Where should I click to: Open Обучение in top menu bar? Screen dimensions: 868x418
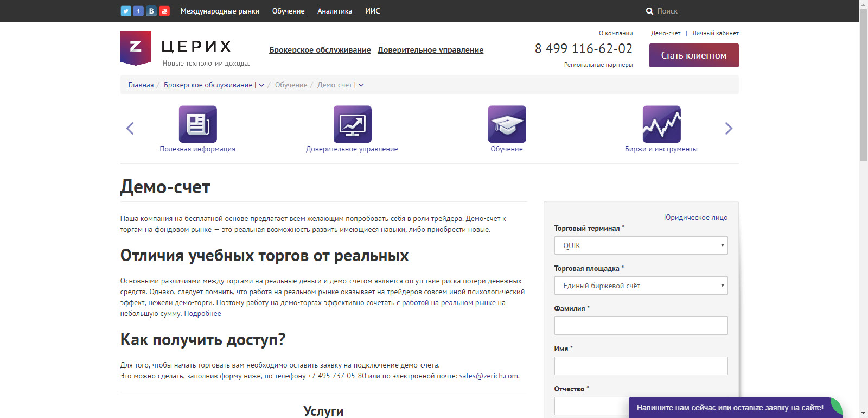pos(288,11)
